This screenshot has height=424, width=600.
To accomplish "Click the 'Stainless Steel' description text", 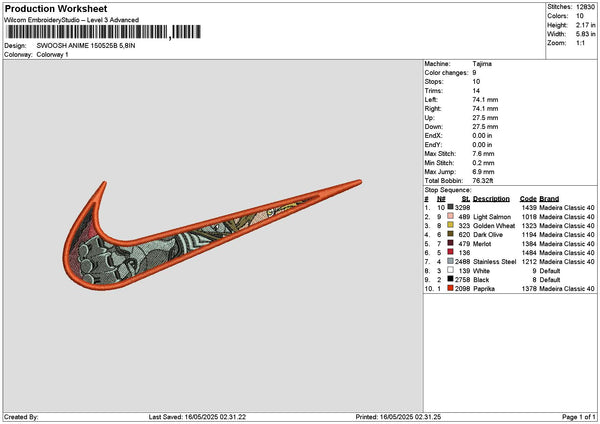I will (x=495, y=262).
